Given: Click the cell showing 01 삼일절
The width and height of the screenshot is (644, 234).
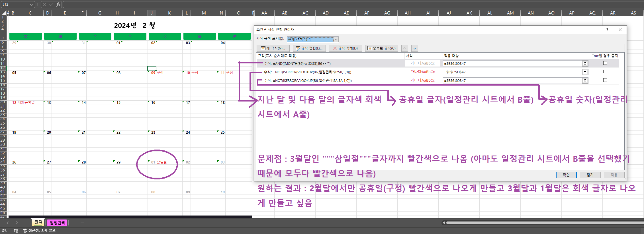Looking at the screenshot, I should click(x=165, y=162).
